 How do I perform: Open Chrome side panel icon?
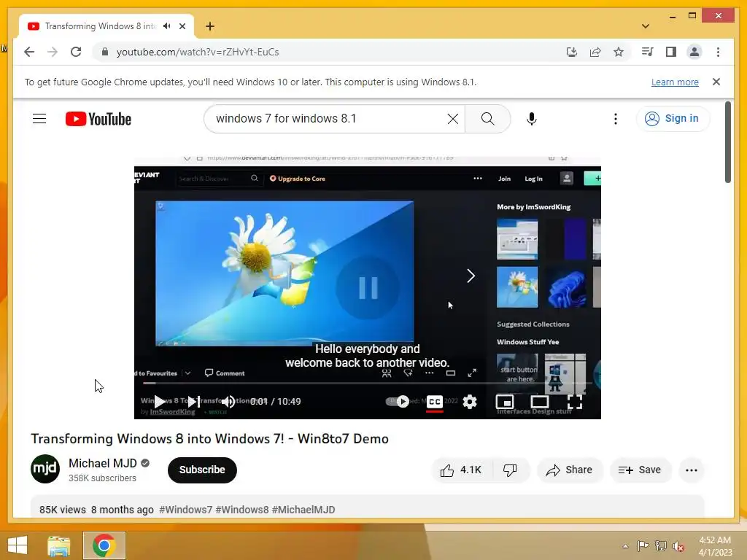(x=671, y=52)
